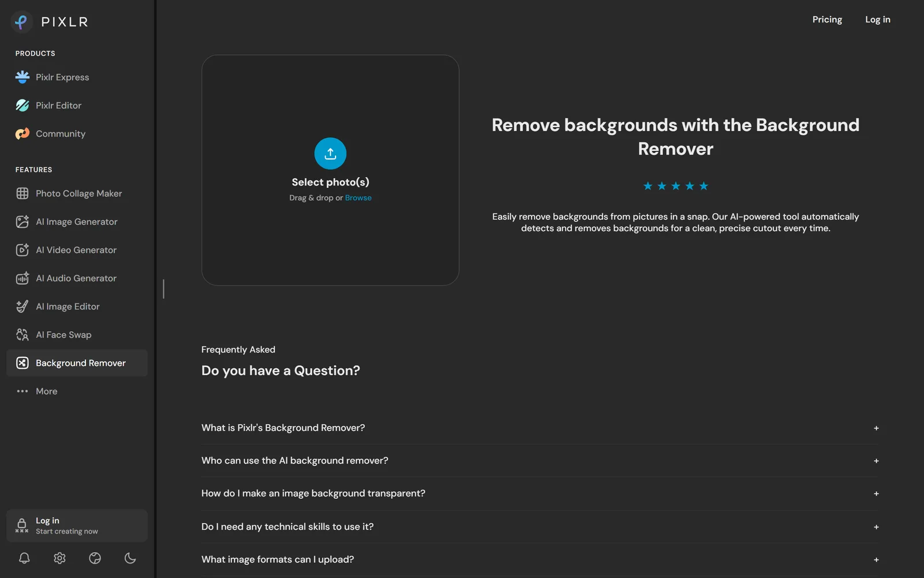Select Pixlr Editor in the sidebar
This screenshot has height=578, width=924.
tap(77, 105)
